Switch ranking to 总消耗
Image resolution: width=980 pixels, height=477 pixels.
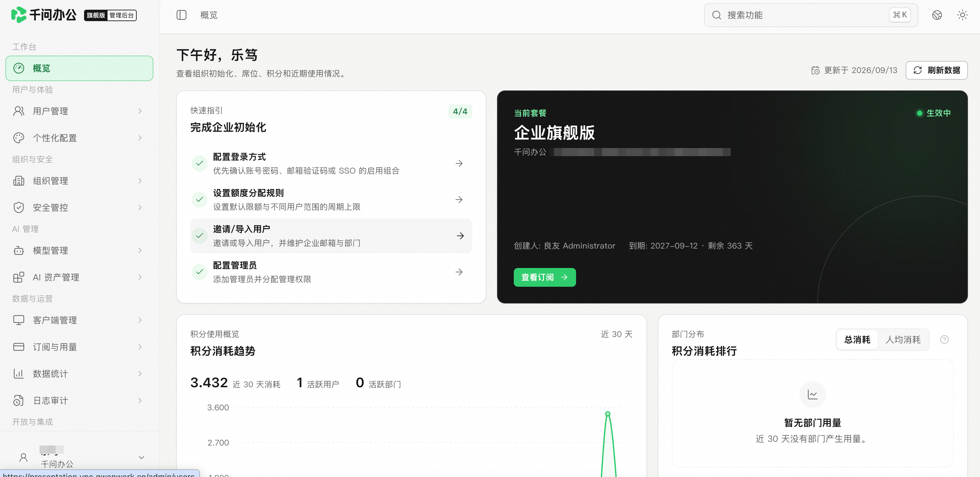pyautogui.click(x=857, y=339)
